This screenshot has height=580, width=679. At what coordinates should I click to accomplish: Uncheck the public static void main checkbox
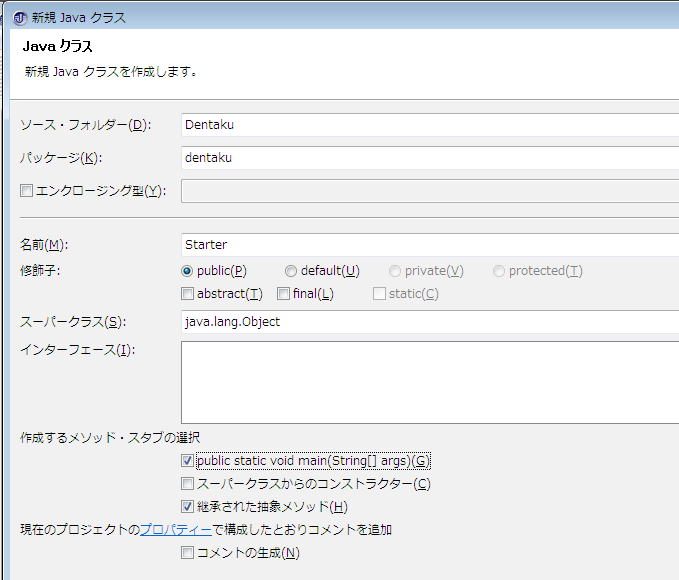[187, 461]
